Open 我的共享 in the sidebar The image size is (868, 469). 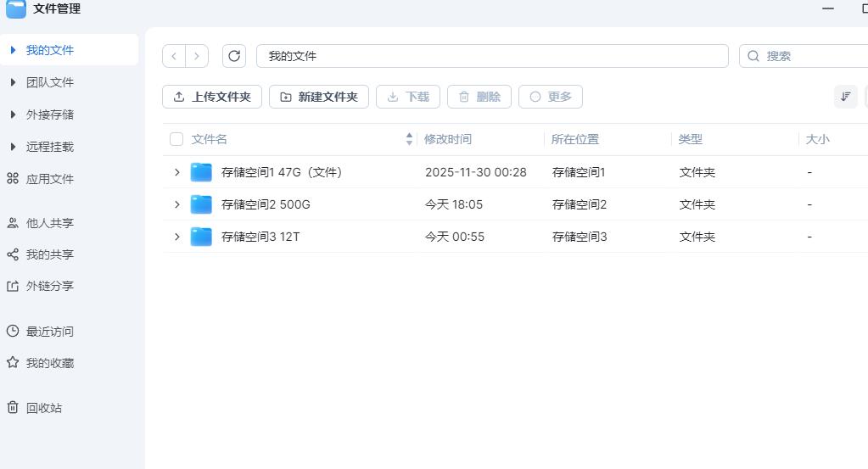pyautogui.click(x=50, y=254)
